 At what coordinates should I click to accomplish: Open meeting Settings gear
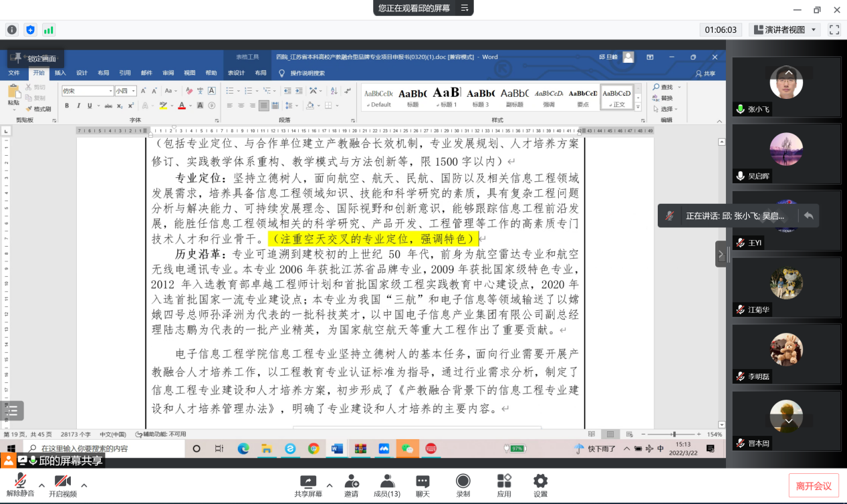pos(540,486)
